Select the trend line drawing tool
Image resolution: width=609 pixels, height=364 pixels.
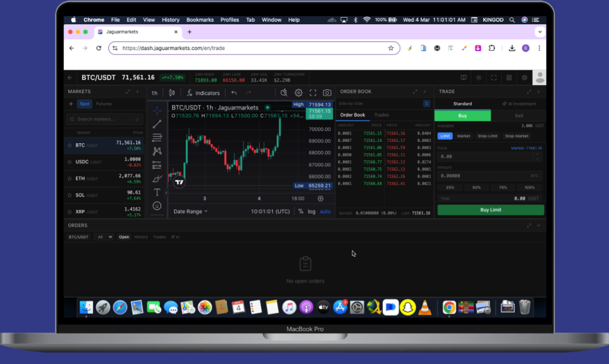point(157,124)
